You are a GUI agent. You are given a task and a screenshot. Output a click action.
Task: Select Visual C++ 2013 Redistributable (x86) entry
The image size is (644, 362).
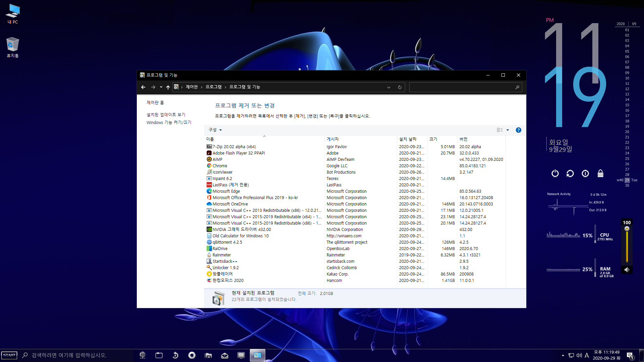pyautogui.click(x=356, y=210)
